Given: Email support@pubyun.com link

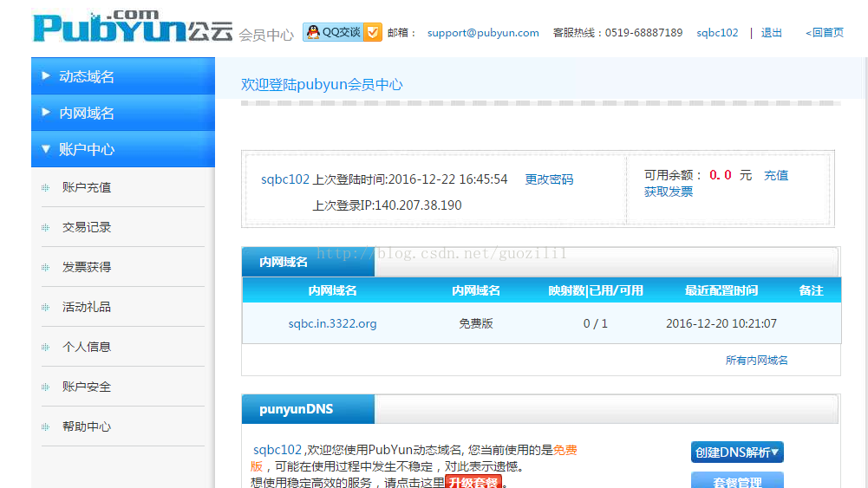Looking at the screenshot, I should pos(483,33).
